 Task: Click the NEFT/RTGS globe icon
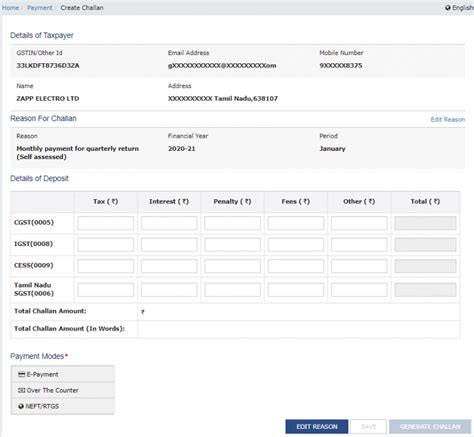click(x=21, y=406)
